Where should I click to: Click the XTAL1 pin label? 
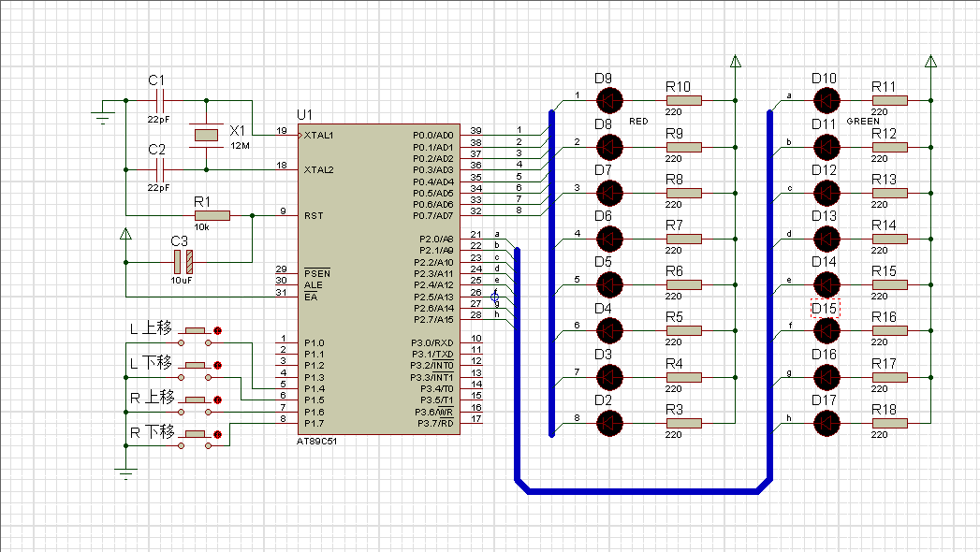click(x=318, y=136)
